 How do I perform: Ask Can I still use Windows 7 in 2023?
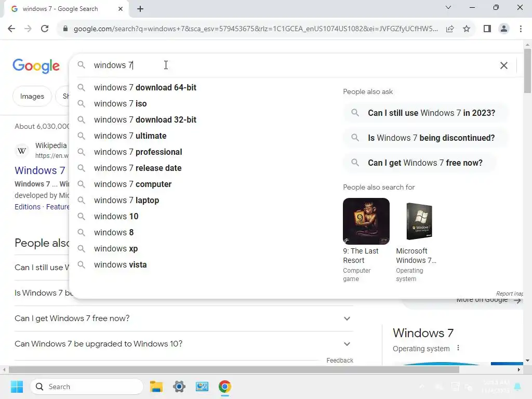426,113
